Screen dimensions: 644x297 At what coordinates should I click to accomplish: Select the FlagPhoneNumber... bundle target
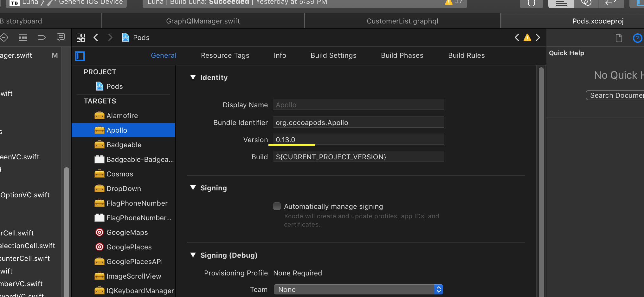pos(123,218)
